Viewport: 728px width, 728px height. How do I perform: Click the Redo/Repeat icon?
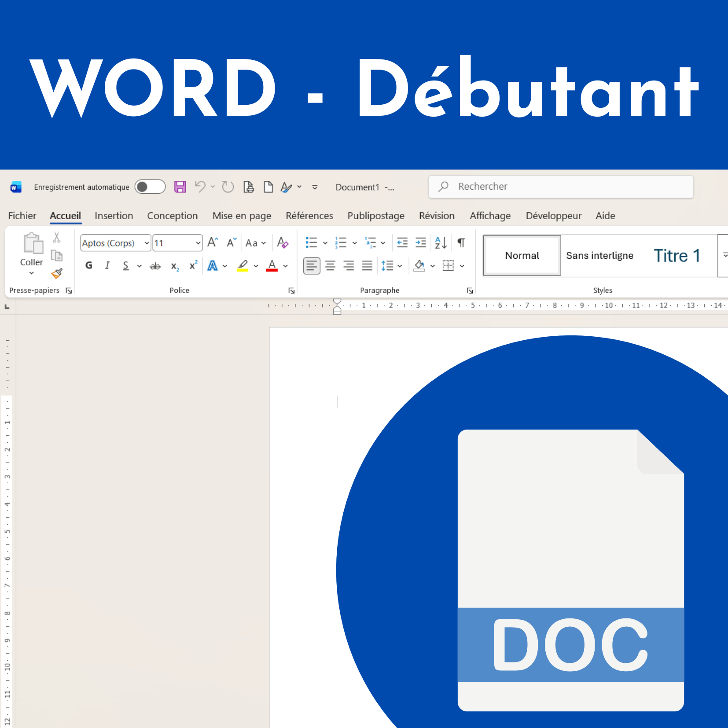point(228,187)
